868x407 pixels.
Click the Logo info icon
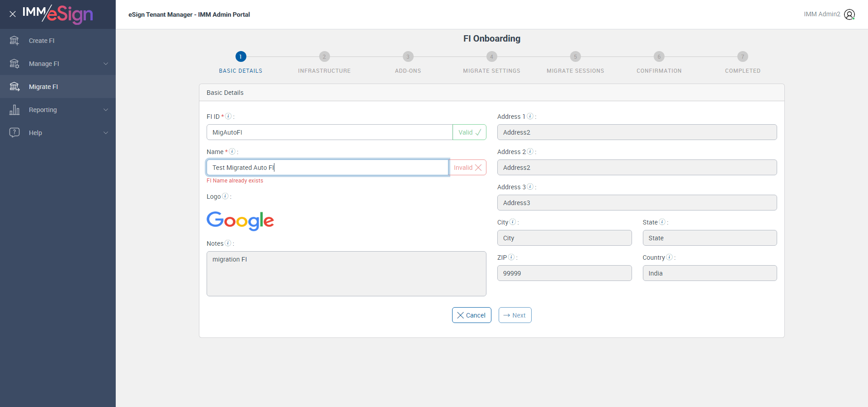tap(225, 196)
